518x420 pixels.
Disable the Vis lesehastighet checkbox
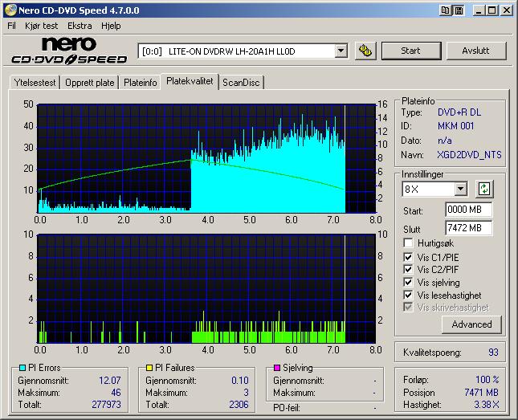(410, 296)
